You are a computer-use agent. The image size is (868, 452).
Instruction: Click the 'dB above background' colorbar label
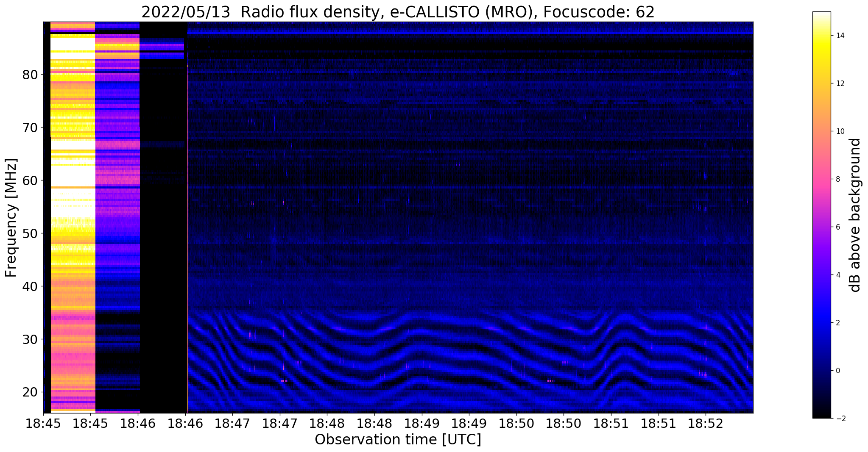855,215
